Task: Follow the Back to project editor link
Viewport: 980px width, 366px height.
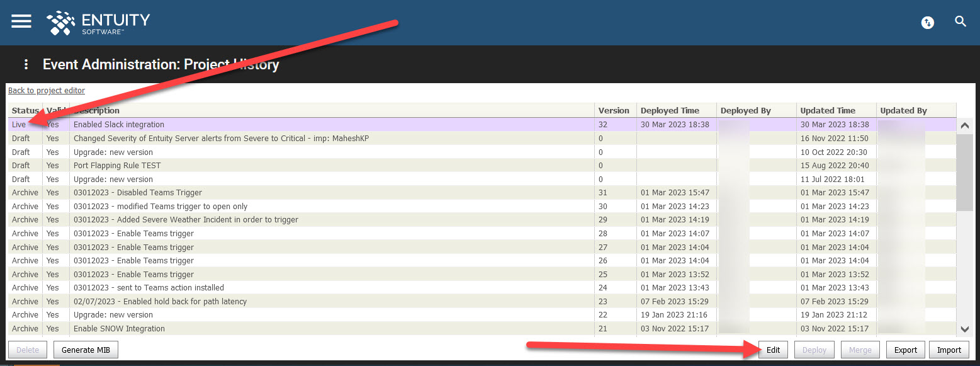Action: [47, 91]
